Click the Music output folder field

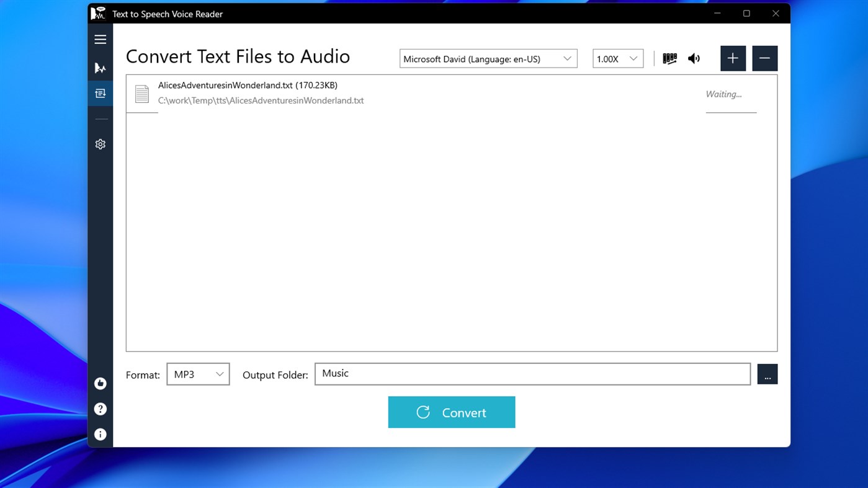click(532, 374)
